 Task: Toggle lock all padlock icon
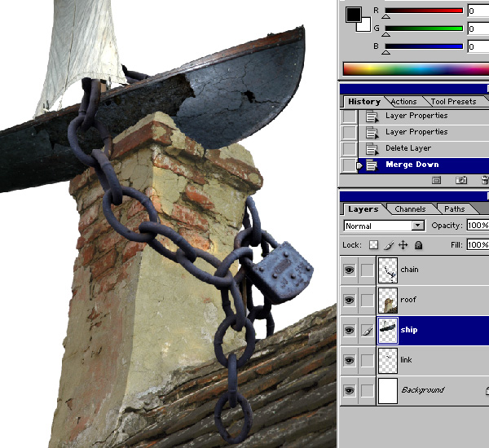[x=419, y=245]
